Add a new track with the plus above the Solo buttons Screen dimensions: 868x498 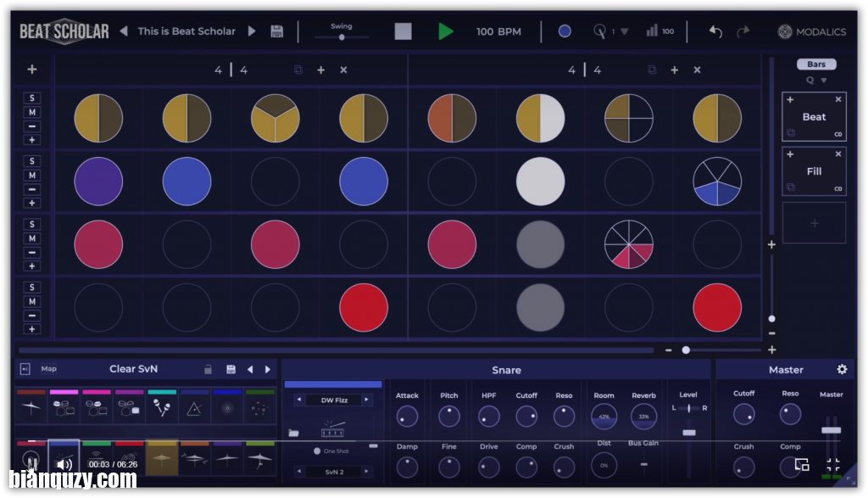coord(32,70)
